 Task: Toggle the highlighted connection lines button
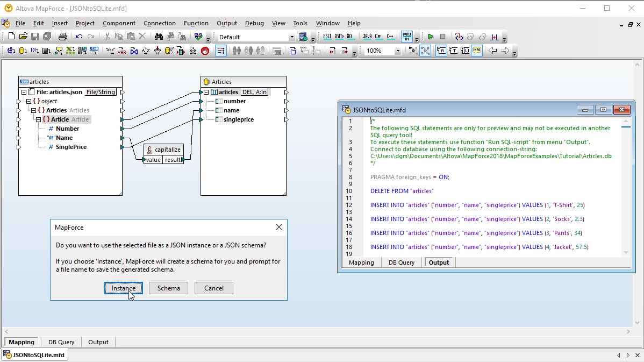[425, 51]
